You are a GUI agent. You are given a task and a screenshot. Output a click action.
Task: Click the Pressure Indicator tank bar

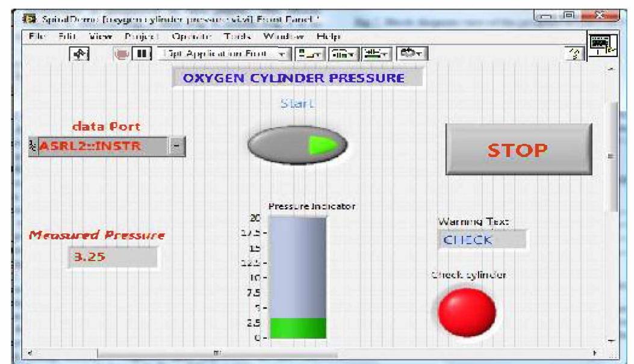(x=297, y=277)
